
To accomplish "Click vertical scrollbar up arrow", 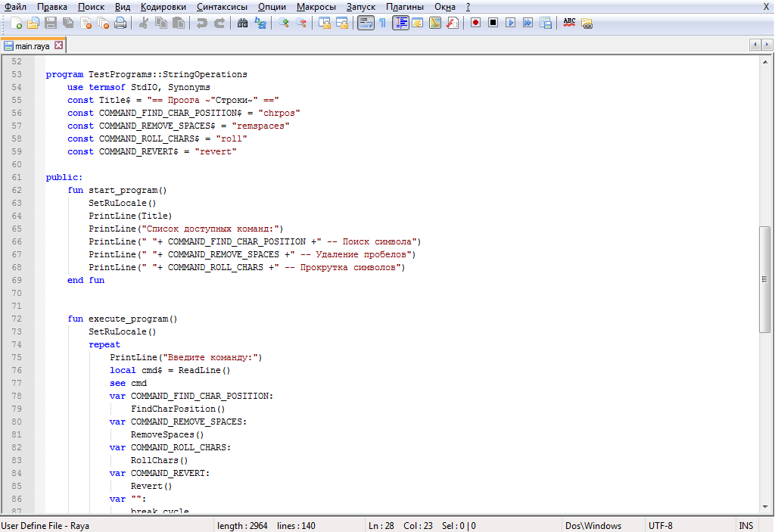I will point(765,62).
